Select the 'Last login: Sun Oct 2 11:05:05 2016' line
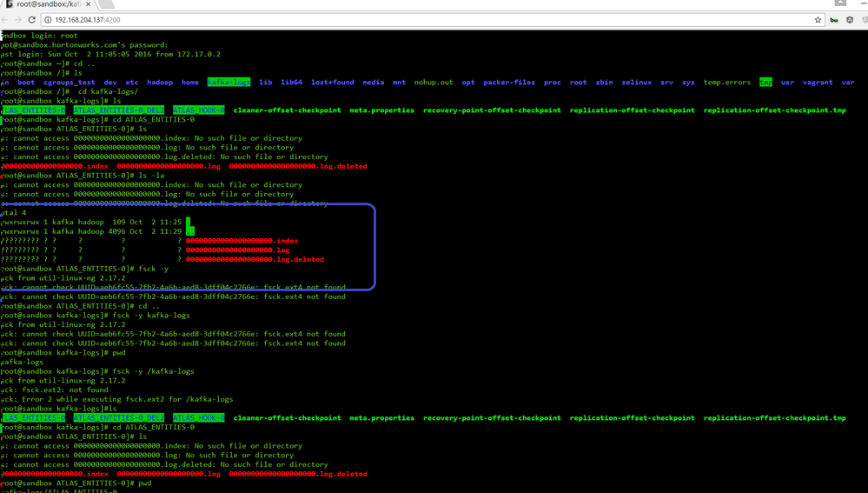 [110, 54]
